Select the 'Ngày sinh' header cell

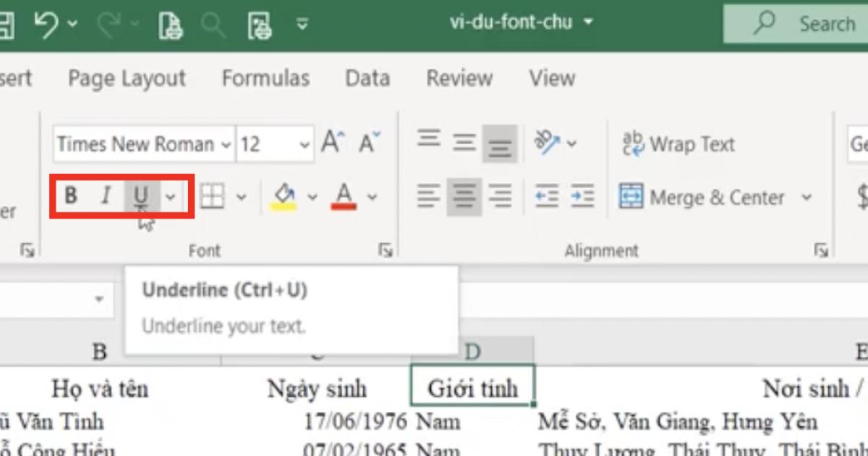click(317, 389)
